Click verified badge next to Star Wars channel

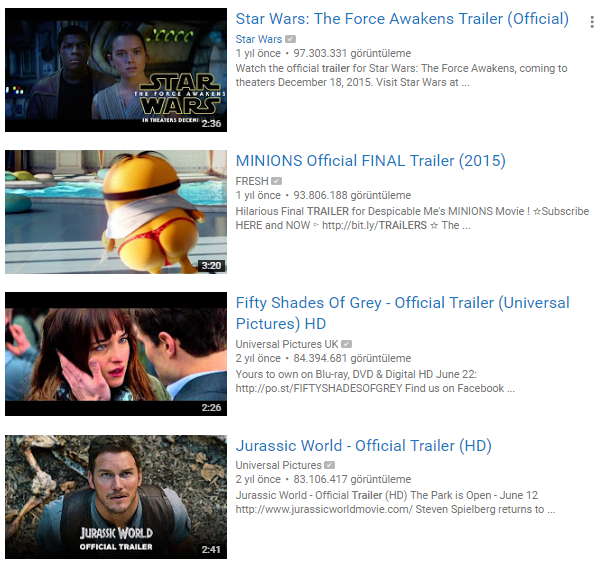[x=291, y=39]
